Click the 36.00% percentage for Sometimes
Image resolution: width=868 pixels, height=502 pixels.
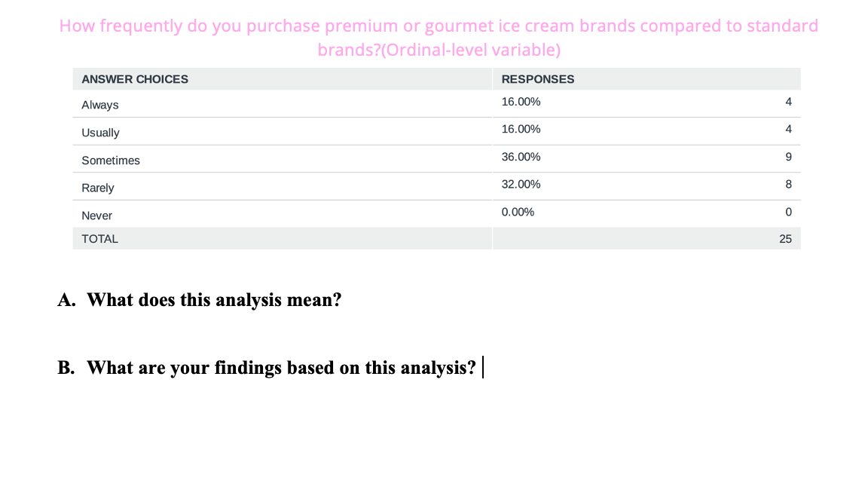(x=521, y=157)
